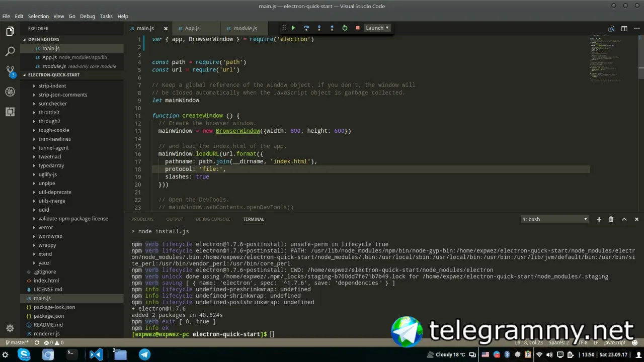Switch to the module.js tab
This screenshot has width=644, height=362.
(x=245, y=29)
